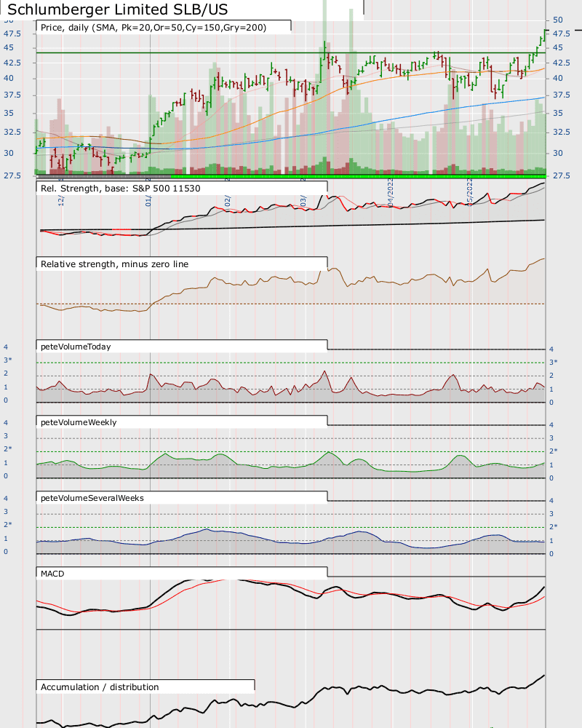This screenshot has height=728, width=582.
Task: Click the 01/ date axis marker
Action: (148, 201)
